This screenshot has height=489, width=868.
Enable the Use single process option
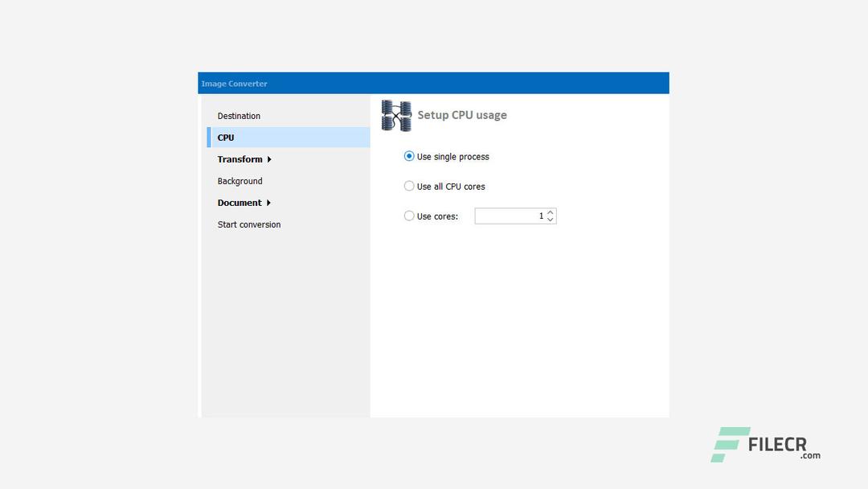[409, 156]
